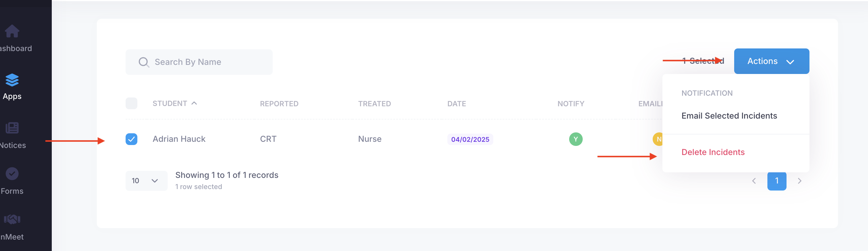The height and width of the screenshot is (251, 868).
Task: Go to page 1 in pagination
Action: 776,181
